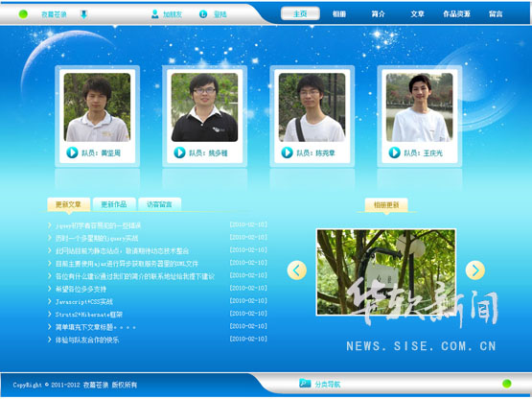Show the previous album photo with the left arrow
The width and height of the screenshot is (532, 399).
tap(297, 270)
